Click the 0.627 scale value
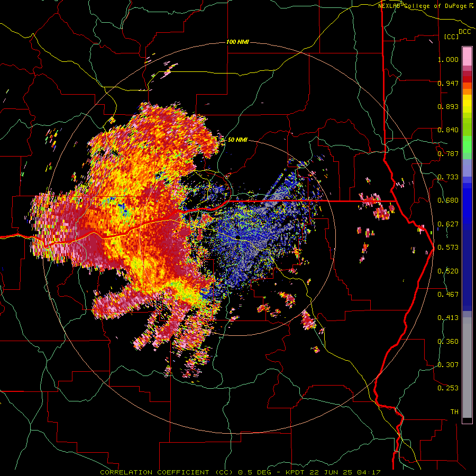The width and height of the screenshot is (476, 476). pyautogui.click(x=448, y=224)
